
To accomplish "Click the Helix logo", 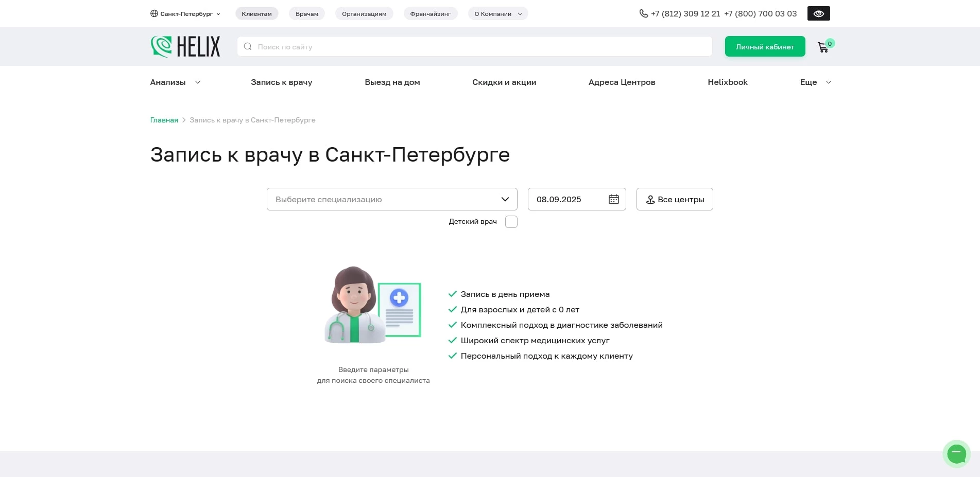I will tap(185, 46).
